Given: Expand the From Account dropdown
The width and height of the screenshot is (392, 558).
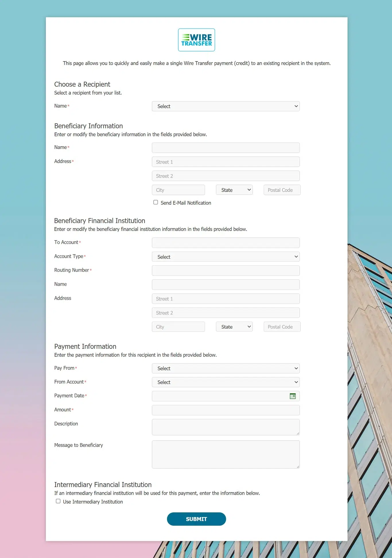Looking at the screenshot, I should 226,382.
